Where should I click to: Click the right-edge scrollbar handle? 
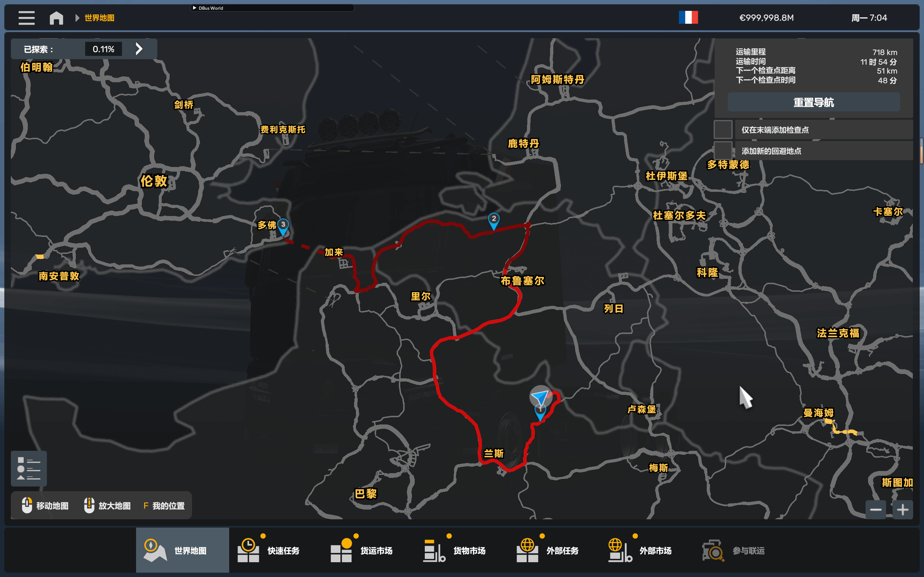[922, 151]
